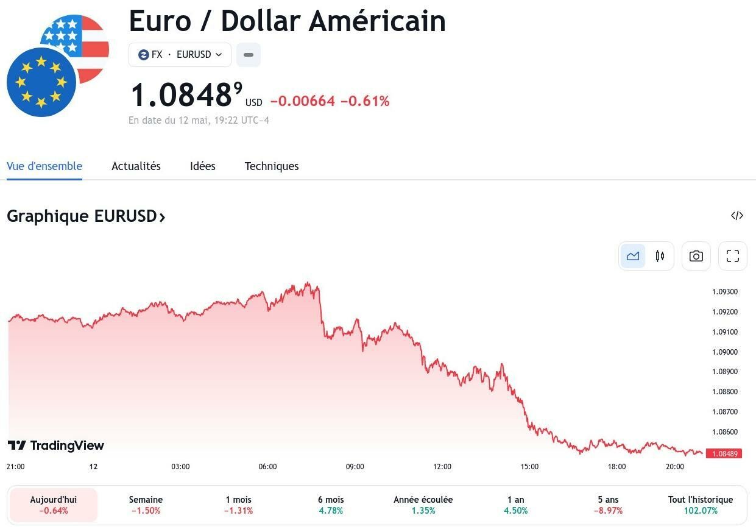The width and height of the screenshot is (756, 532).
Task: Click the TradingView logo on chart
Action: point(56,445)
